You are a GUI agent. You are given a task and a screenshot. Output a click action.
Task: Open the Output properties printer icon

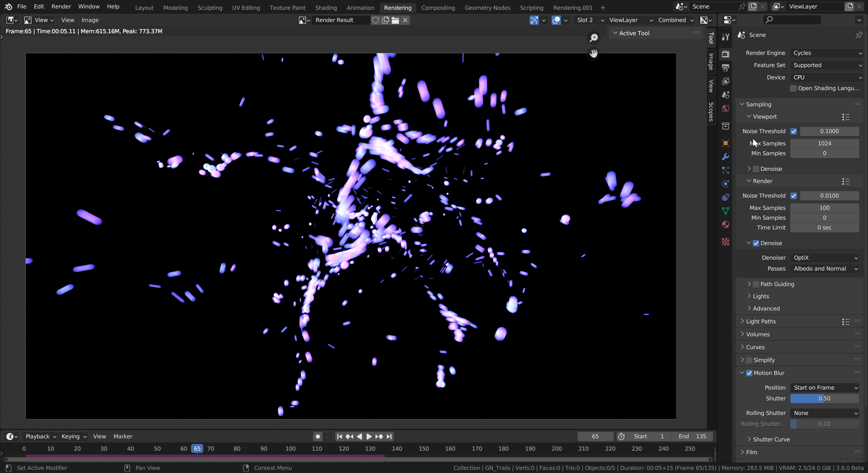[726, 68]
